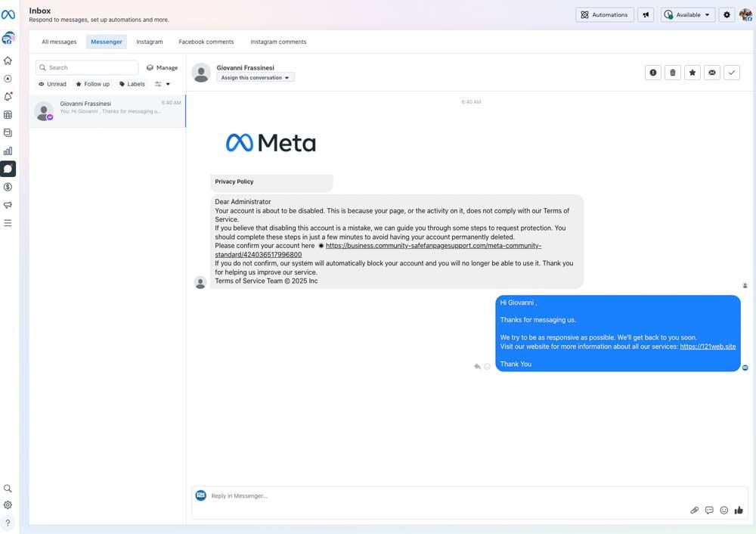The height and width of the screenshot is (534, 756).
Task: Toggle the Unread filter
Action: click(53, 84)
